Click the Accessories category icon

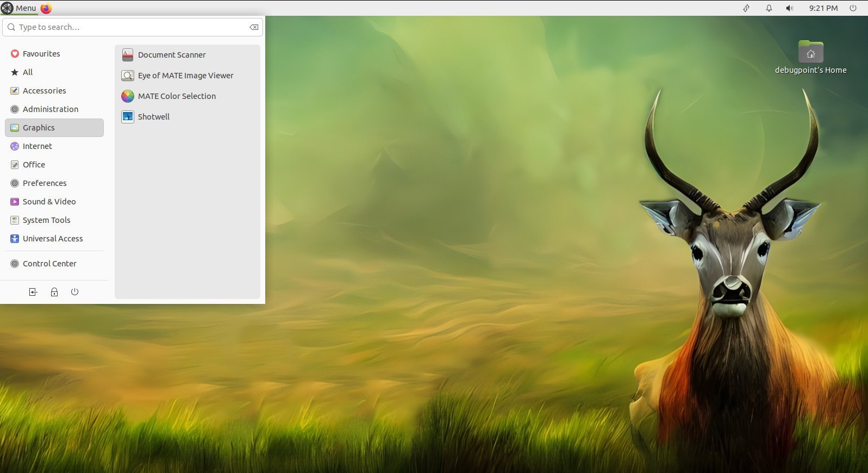click(x=15, y=91)
